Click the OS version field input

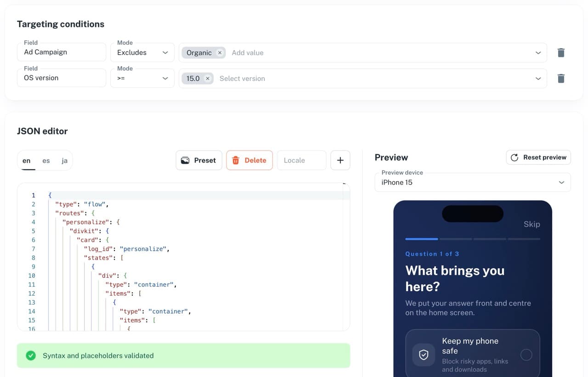[x=62, y=78]
